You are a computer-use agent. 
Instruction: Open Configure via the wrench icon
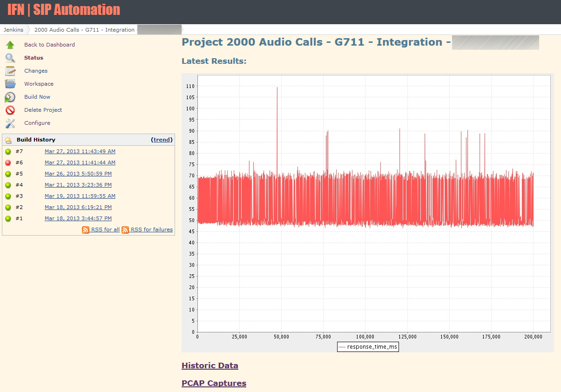click(x=10, y=122)
